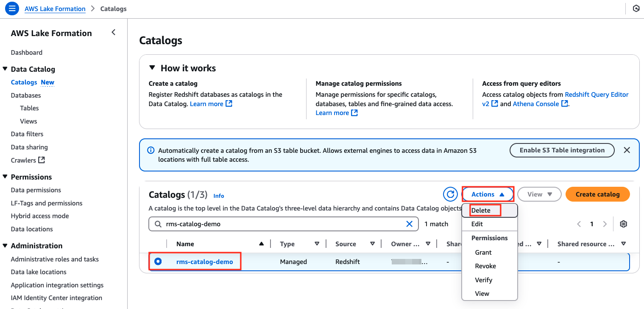Viewport: 644px width, 309px height.
Task: Clear the catalog search text
Action: click(x=410, y=224)
